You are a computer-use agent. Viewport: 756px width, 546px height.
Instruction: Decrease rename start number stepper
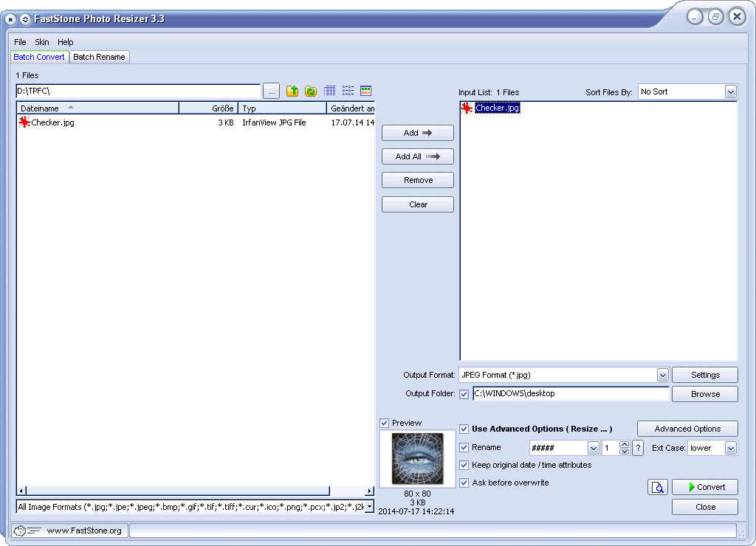[x=624, y=452]
